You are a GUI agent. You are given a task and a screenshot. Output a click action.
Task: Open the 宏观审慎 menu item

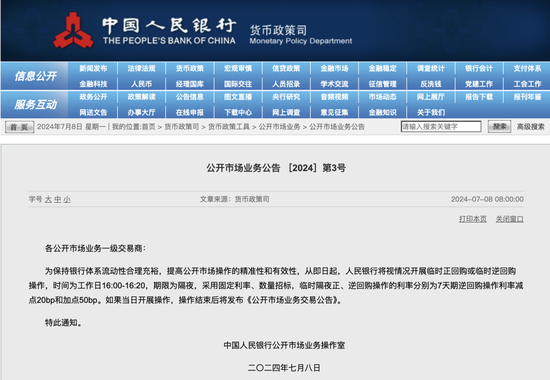[238, 68]
